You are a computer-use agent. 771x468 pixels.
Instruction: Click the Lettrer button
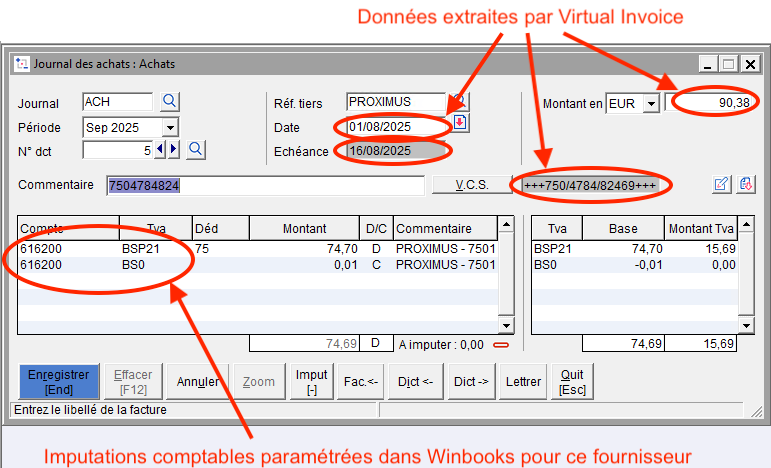tap(524, 381)
